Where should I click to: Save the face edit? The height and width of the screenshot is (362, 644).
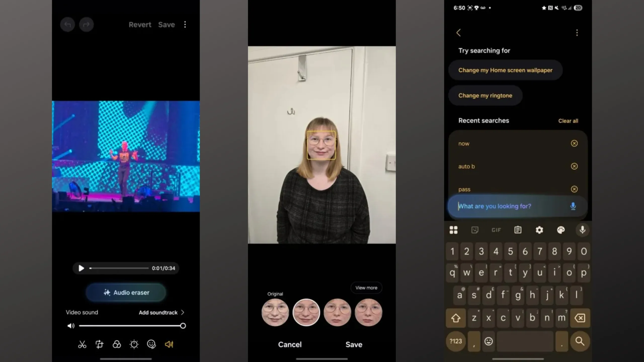[354, 344]
